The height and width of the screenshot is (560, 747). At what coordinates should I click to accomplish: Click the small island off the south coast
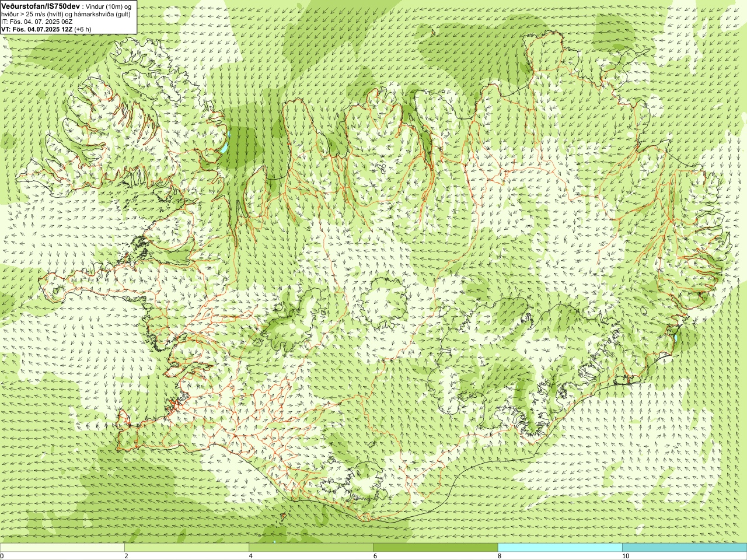[x=284, y=516]
